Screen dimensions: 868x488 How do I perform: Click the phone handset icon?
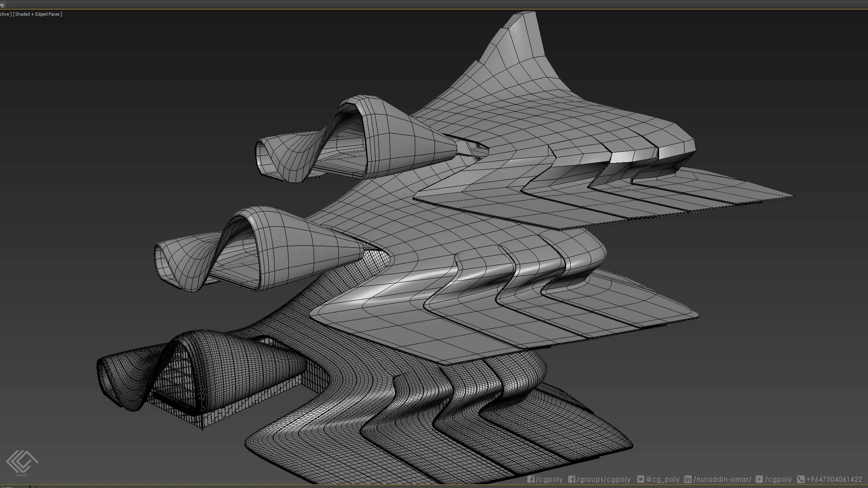pos(801,479)
